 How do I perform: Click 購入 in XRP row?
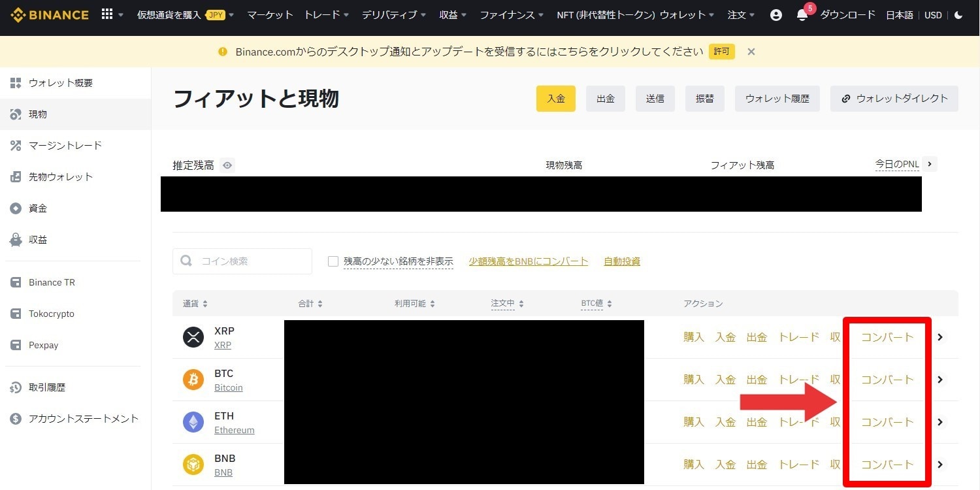[x=694, y=337]
